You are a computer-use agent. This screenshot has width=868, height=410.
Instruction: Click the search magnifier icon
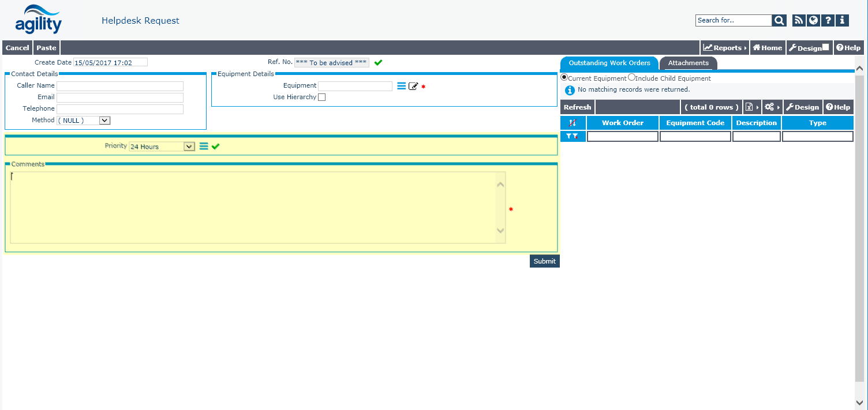tap(779, 21)
